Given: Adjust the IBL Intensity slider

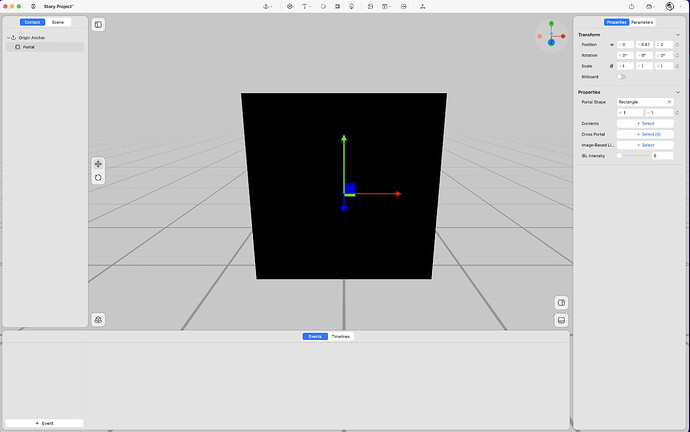Looking at the screenshot, I should [x=620, y=156].
